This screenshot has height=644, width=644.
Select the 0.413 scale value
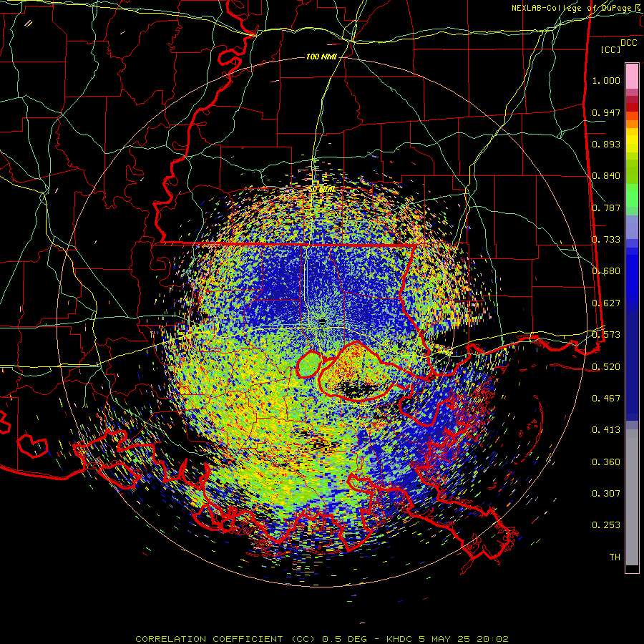pyautogui.click(x=606, y=430)
